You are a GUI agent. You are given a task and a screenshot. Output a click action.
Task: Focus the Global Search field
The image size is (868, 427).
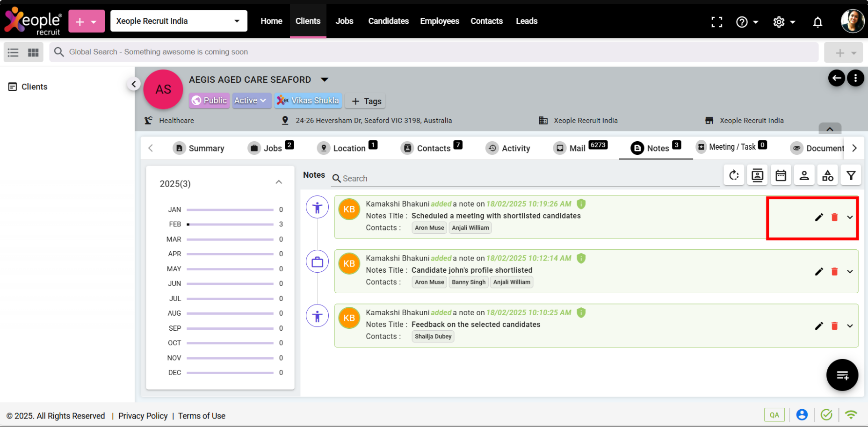point(434,52)
